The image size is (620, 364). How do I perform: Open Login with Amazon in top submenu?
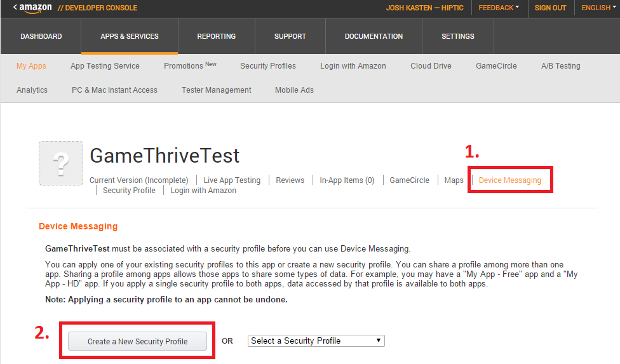coord(353,66)
